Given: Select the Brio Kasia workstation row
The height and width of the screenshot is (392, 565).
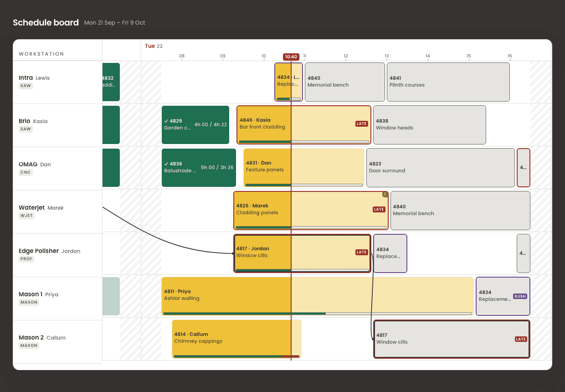Looking at the screenshot, I should click(x=57, y=125).
